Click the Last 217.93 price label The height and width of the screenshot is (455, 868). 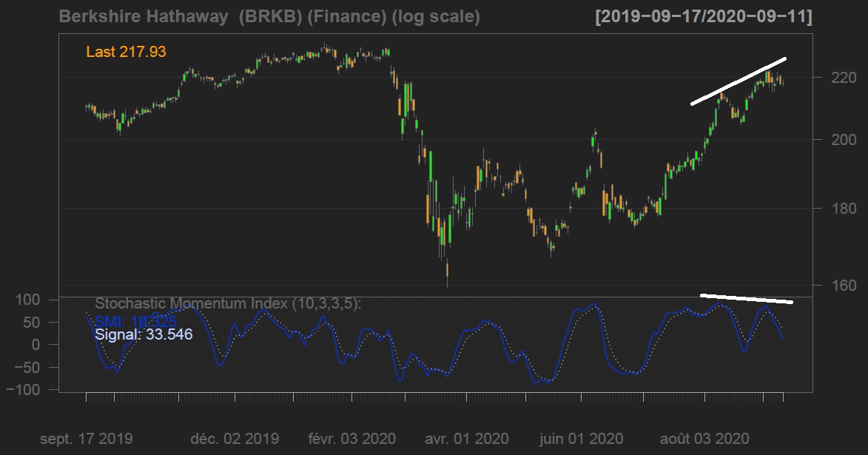[x=127, y=52]
